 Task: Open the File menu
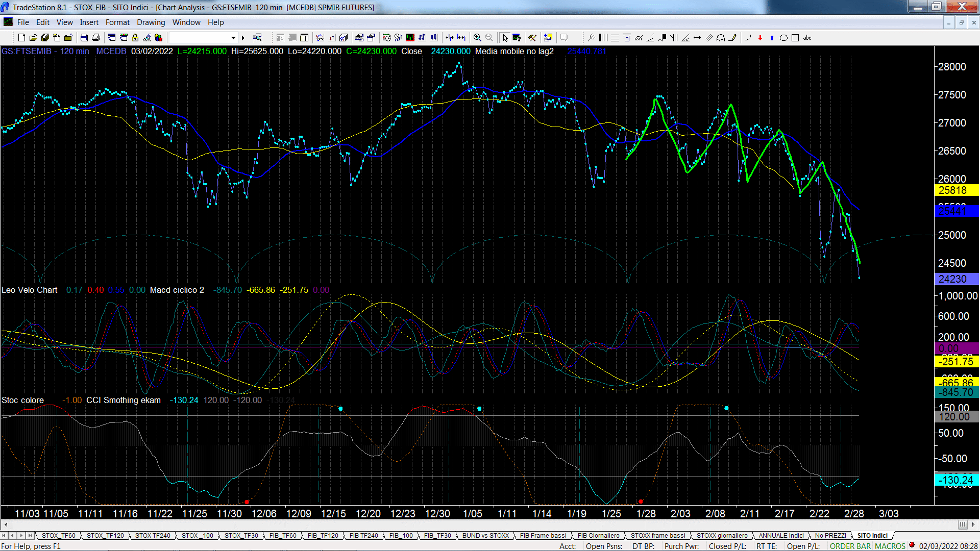[x=23, y=22]
